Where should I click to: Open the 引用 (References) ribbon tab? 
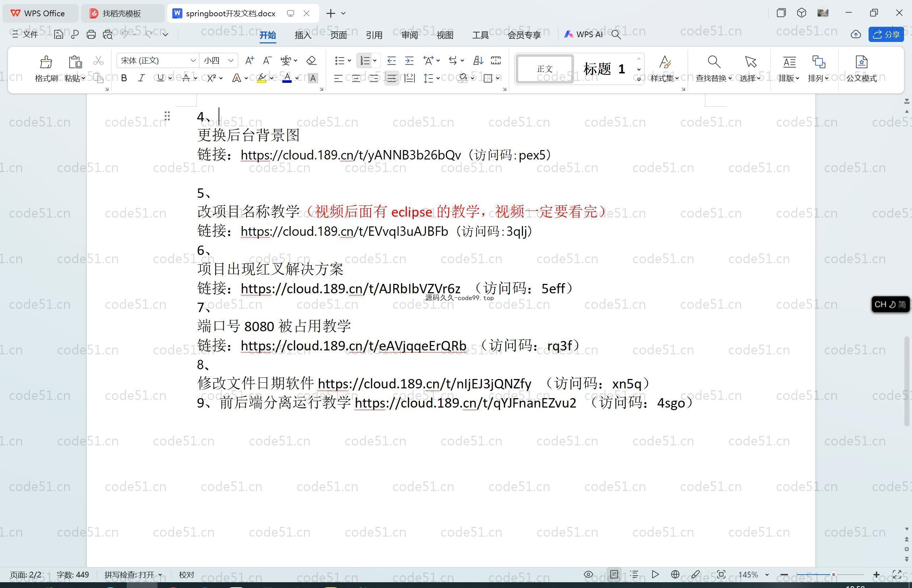click(373, 35)
